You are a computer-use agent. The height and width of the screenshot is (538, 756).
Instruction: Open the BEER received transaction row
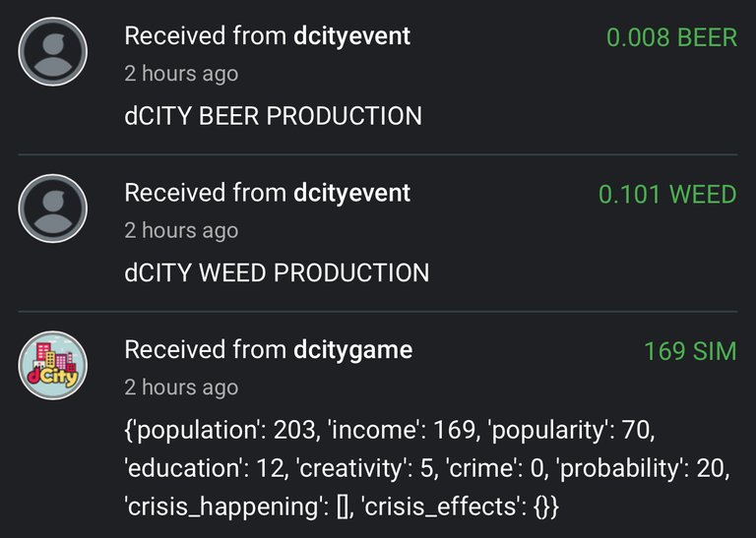pos(378,77)
